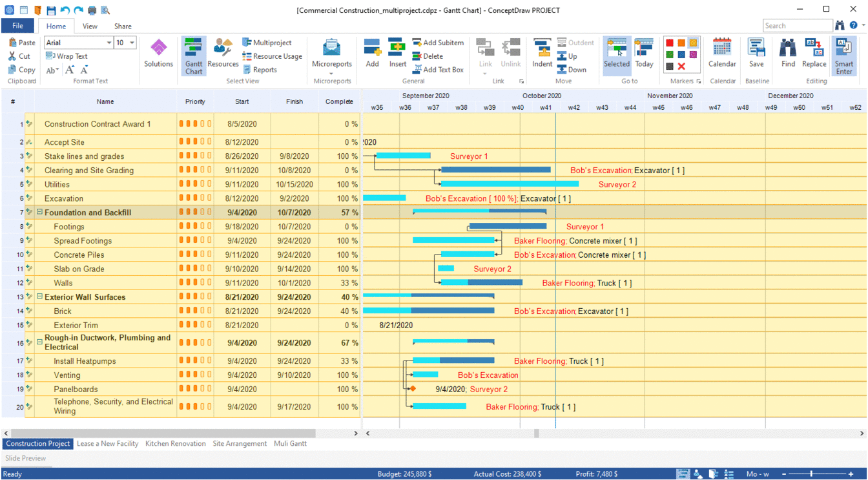This screenshot has height=480, width=868.
Task: Open the Arial font name dropdown
Action: [x=108, y=43]
